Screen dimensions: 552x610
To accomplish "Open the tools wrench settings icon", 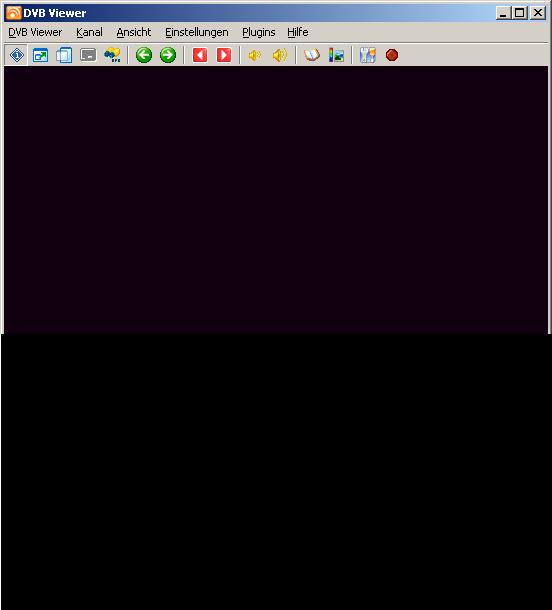I will [x=368, y=55].
